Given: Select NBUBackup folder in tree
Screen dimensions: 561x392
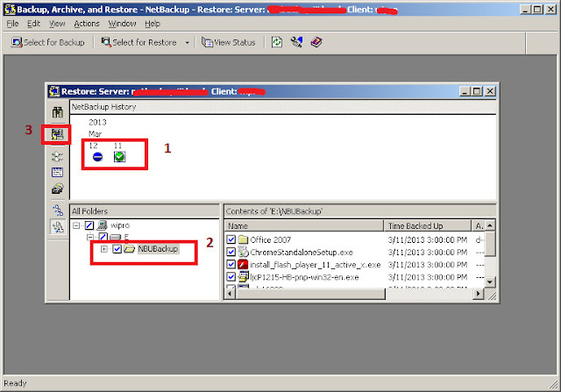Looking at the screenshot, I should click(158, 249).
